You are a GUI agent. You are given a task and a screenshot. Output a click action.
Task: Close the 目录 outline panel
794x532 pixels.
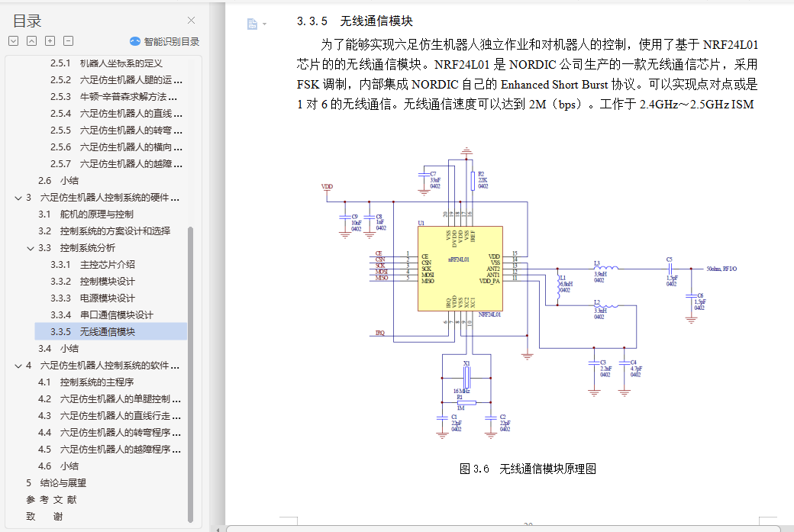191,21
